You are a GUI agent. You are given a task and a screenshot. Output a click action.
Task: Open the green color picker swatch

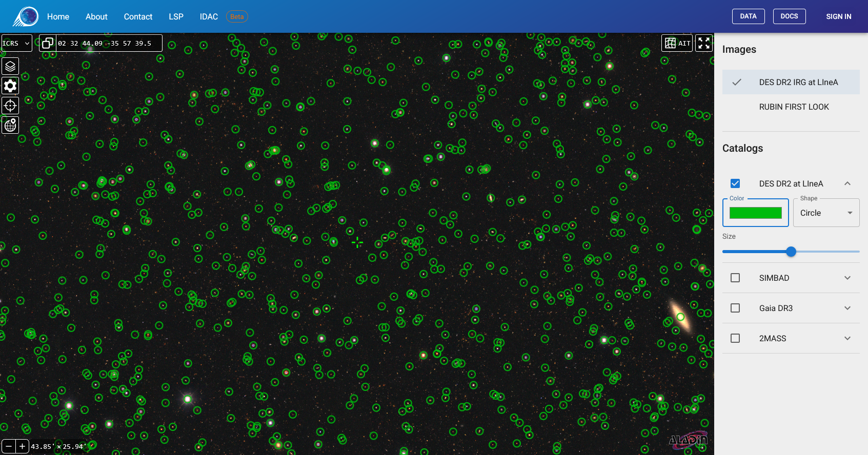[x=756, y=213]
